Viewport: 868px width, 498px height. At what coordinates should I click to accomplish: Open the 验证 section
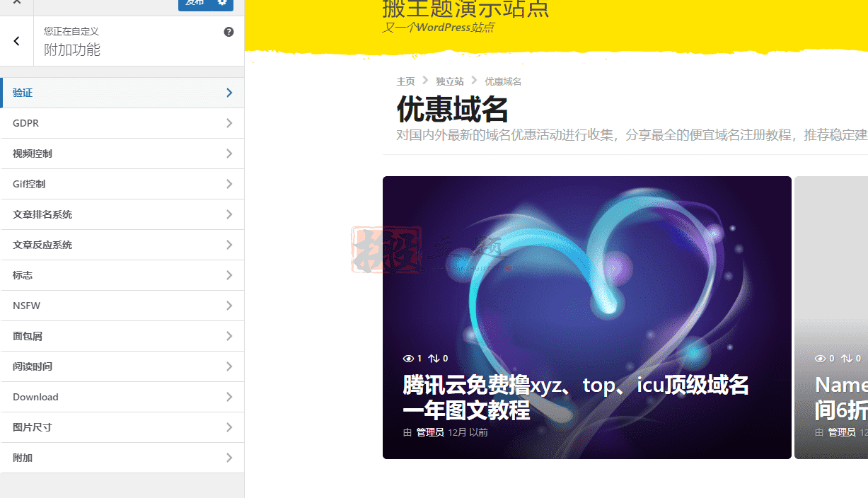(x=122, y=93)
